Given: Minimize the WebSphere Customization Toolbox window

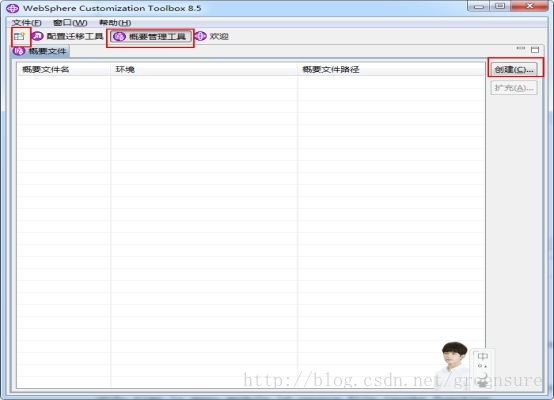Looking at the screenshot, I should click(478, 6).
